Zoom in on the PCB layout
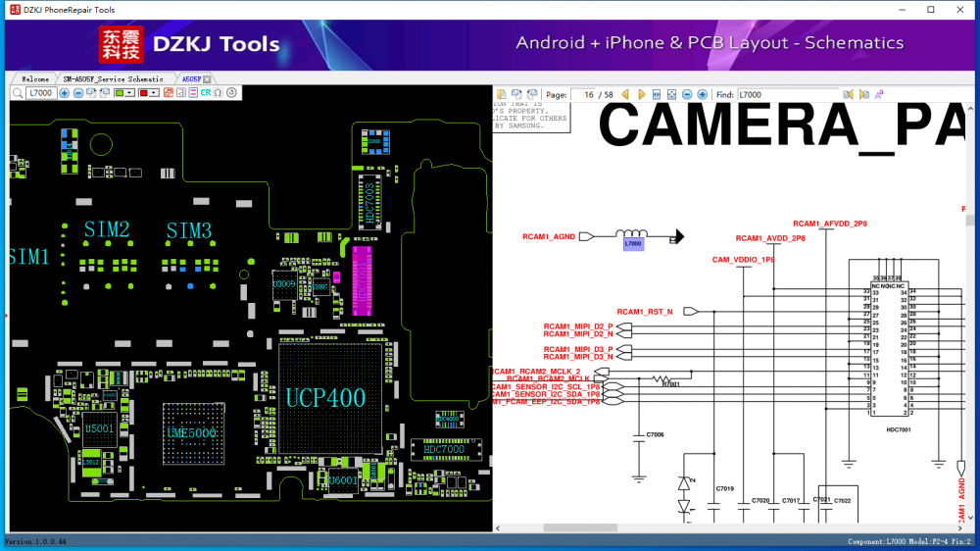 pyautogui.click(x=65, y=93)
